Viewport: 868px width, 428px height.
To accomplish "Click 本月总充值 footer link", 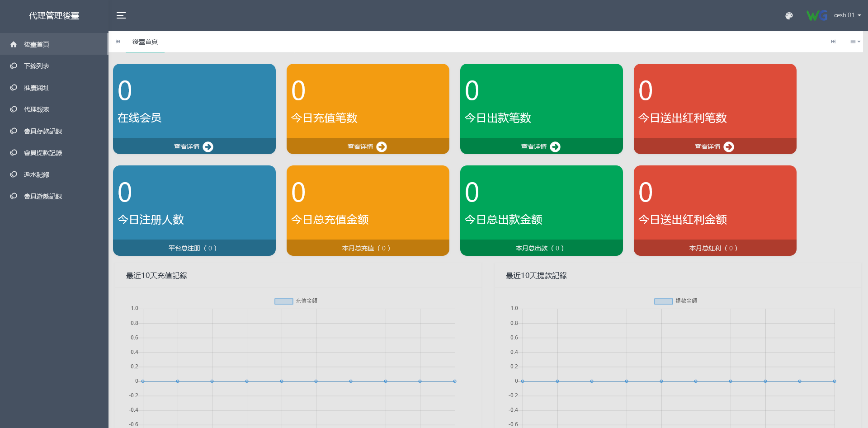I will pyautogui.click(x=367, y=248).
